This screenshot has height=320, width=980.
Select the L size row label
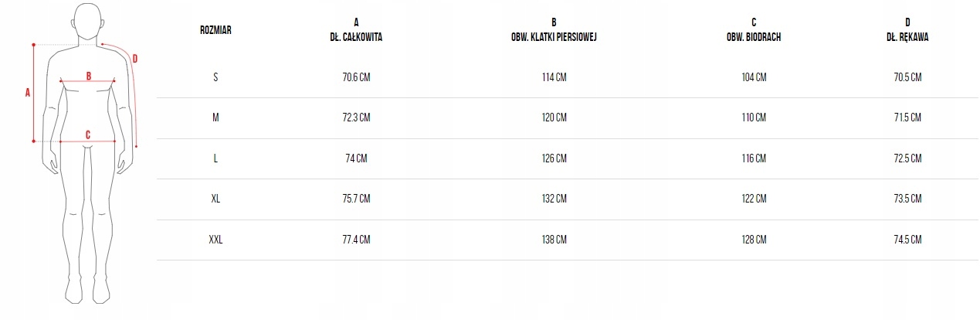point(215,158)
